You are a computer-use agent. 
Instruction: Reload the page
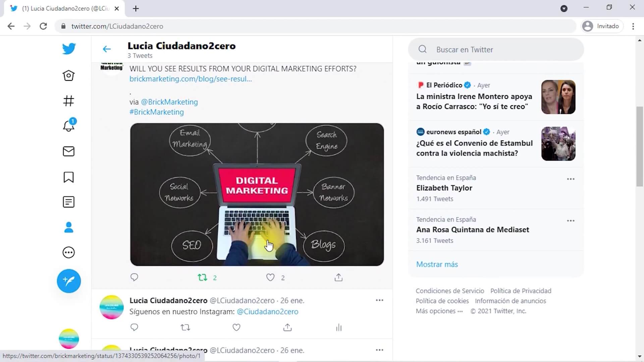[43, 26]
